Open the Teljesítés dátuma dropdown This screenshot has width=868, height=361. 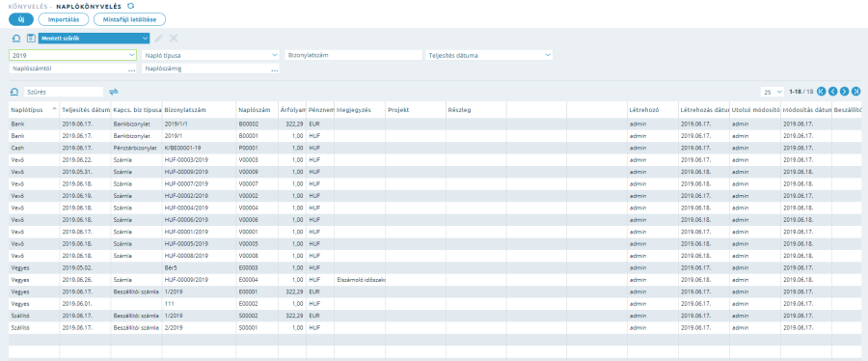pyautogui.click(x=489, y=55)
